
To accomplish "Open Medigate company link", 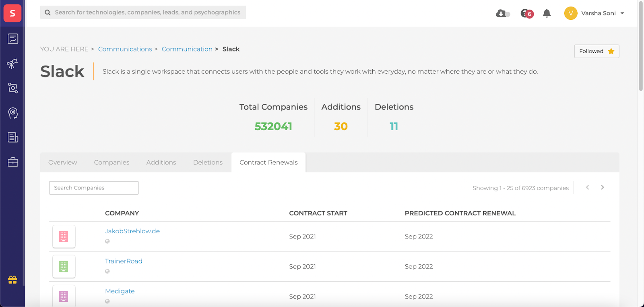I will pos(120,291).
